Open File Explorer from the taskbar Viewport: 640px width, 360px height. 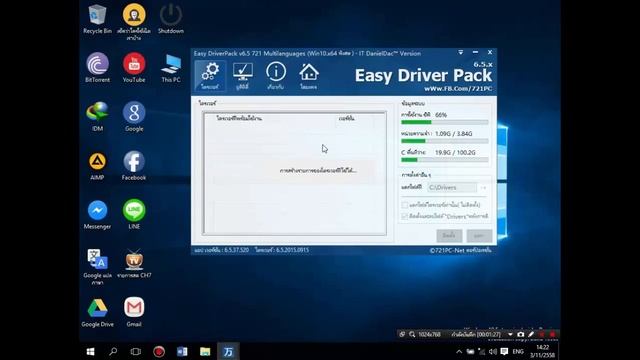[205, 351]
